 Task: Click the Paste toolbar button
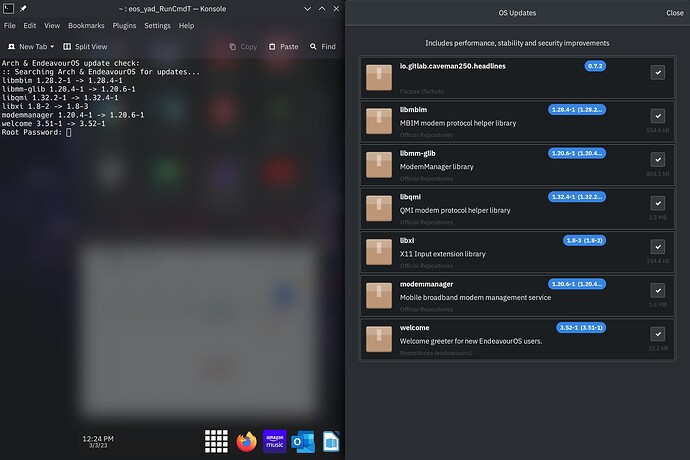coord(281,46)
